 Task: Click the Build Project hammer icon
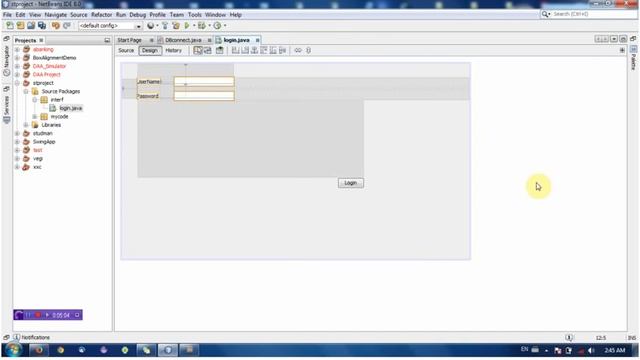[x=165, y=25]
